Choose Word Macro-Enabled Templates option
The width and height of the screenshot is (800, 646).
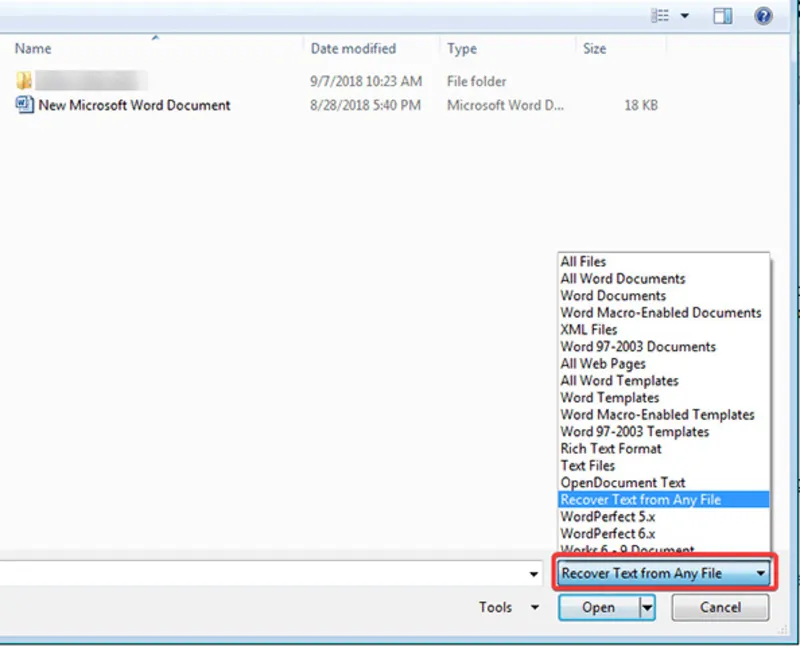[657, 415]
